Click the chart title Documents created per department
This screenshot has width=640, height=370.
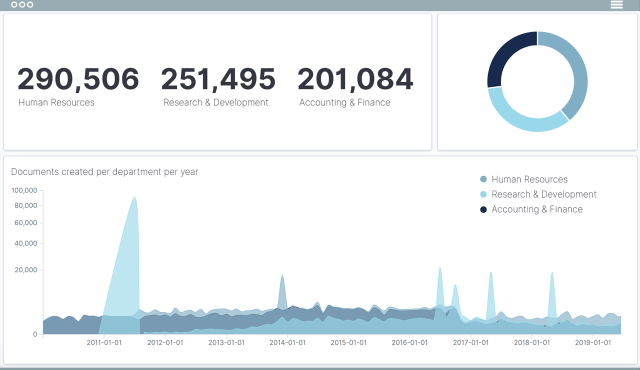pos(104,172)
